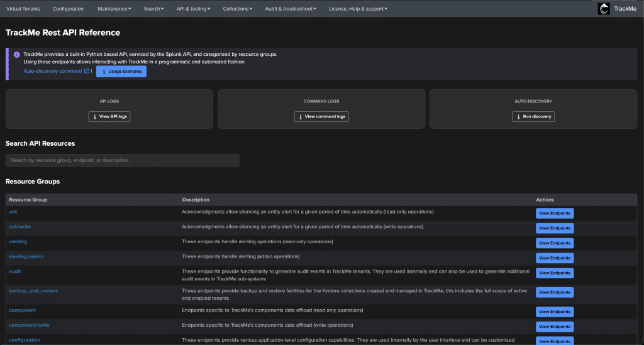The width and height of the screenshot is (644, 345).
Task: Click the TrackMe logo icon
Action: click(604, 9)
